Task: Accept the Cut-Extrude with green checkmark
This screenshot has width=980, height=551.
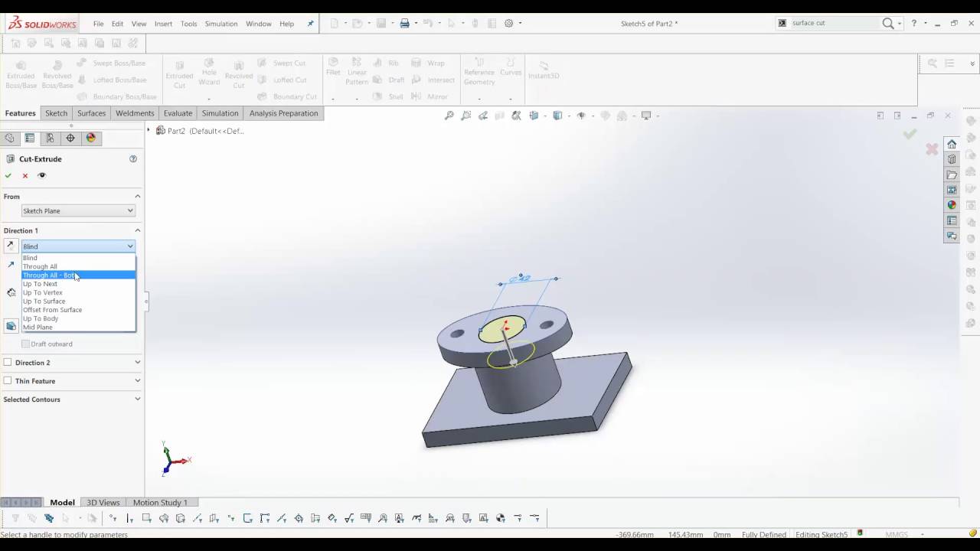Action: [8, 175]
